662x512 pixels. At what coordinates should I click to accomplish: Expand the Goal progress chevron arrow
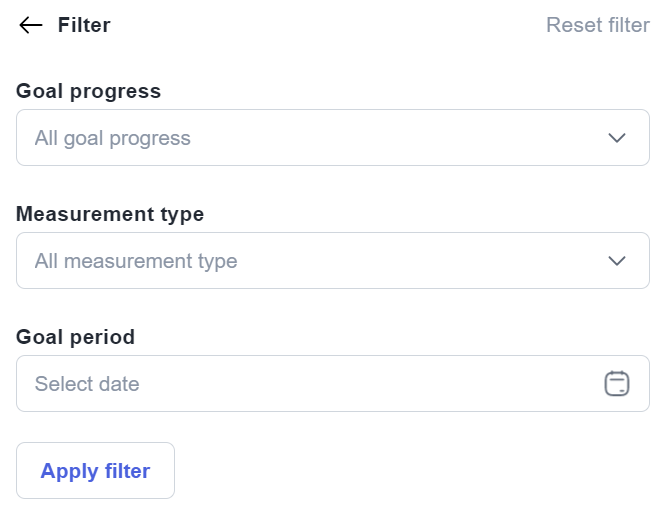[617, 138]
